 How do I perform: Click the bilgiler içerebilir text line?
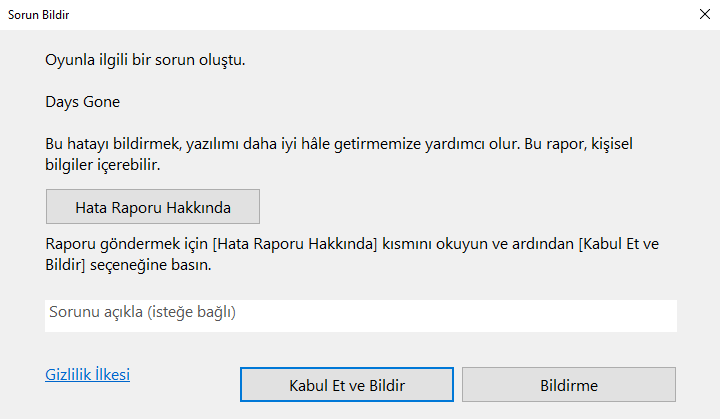coord(102,164)
